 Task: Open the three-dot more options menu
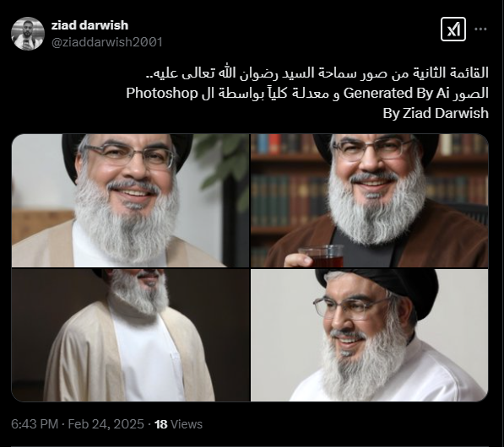(480, 29)
